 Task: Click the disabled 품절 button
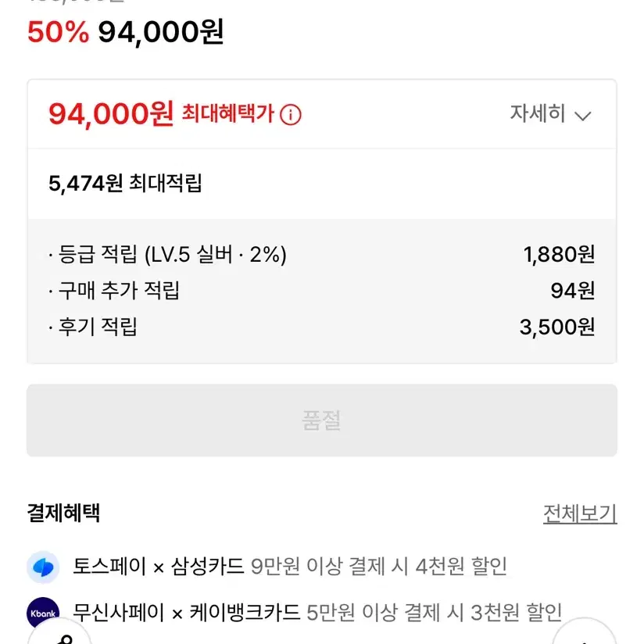tap(322, 420)
